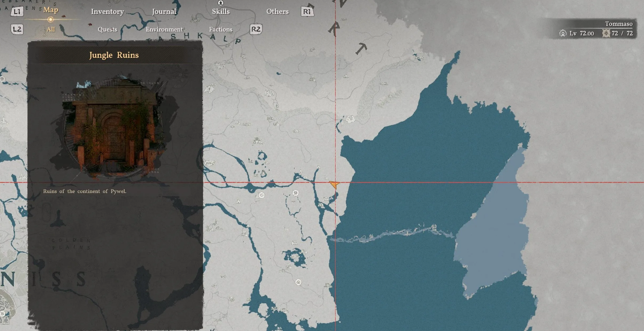The width and height of the screenshot is (644, 331).
Task: Filter map by Quests
Action: click(107, 29)
